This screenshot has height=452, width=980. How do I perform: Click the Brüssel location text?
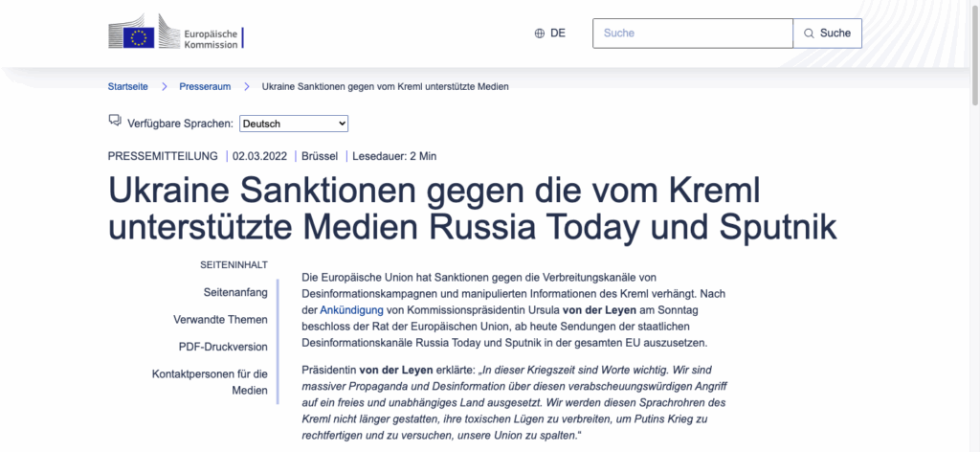point(320,156)
